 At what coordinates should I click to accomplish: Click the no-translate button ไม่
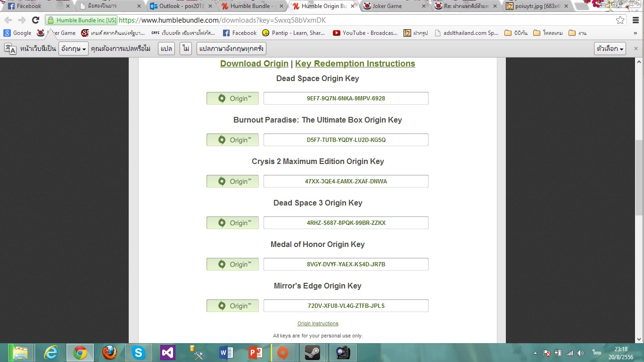click(186, 49)
